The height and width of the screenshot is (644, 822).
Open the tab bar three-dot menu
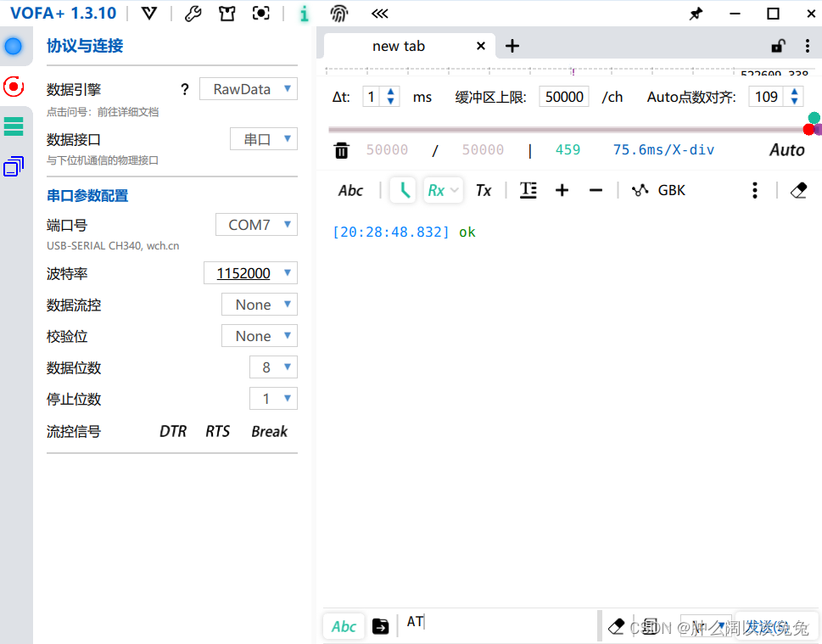pos(808,46)
